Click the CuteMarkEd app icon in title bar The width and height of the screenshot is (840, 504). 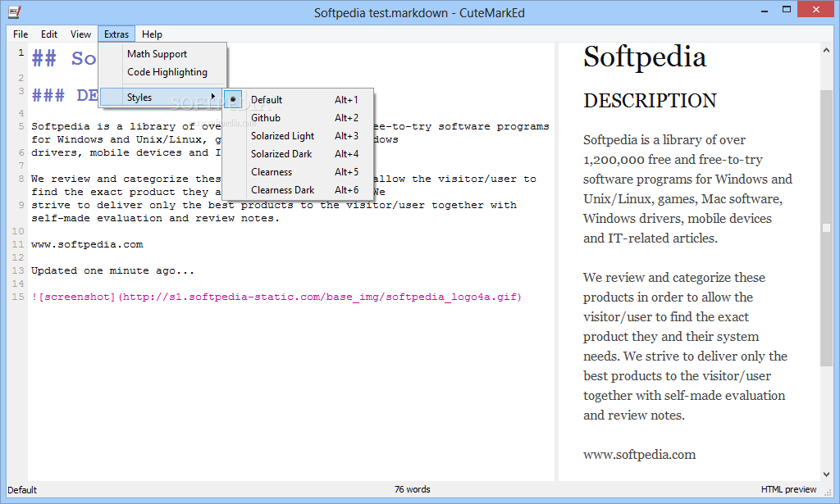tap(15, 11)
